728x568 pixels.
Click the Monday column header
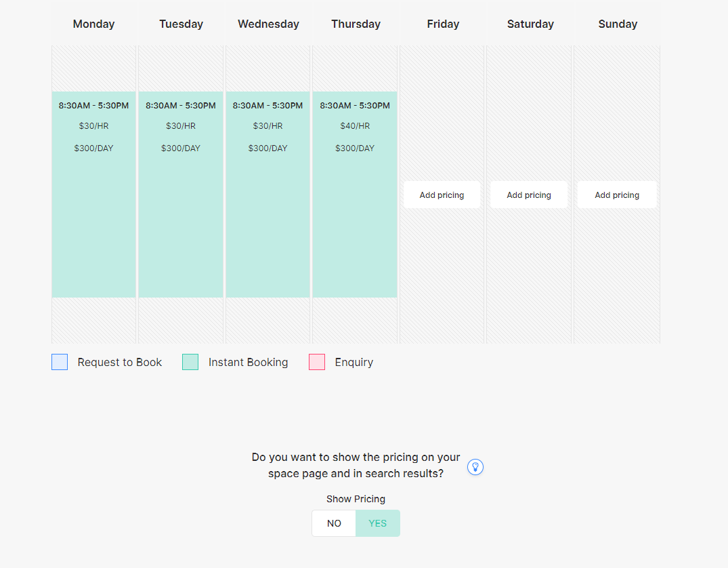[93, 24]
